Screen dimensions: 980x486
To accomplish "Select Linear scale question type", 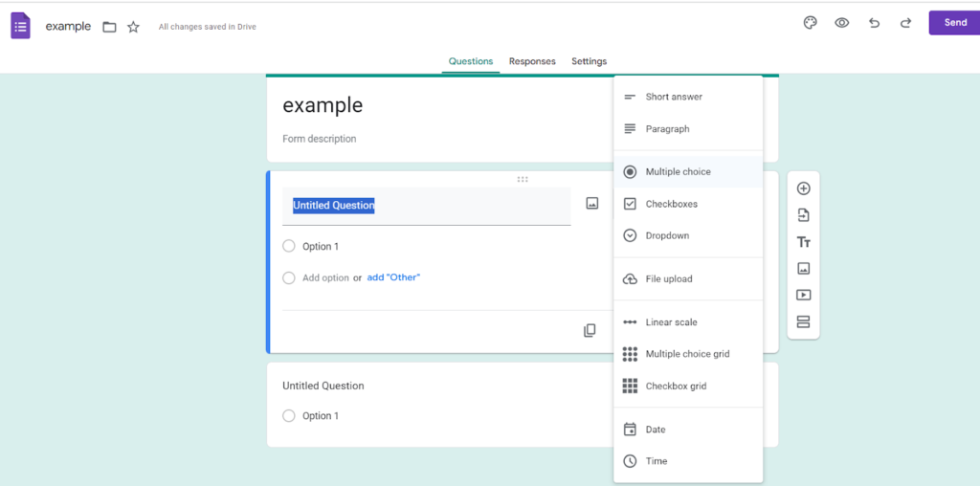I will pyautogui.click(x=688, y=322).
